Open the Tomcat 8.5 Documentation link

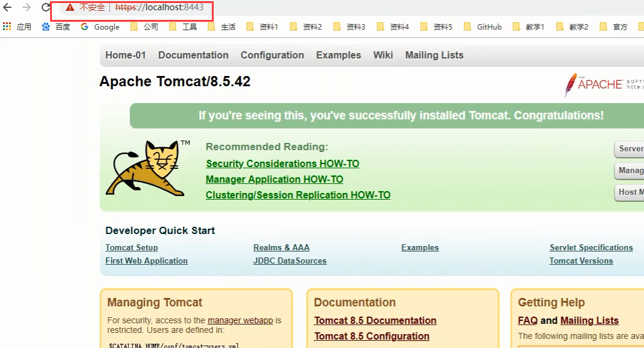375,320
